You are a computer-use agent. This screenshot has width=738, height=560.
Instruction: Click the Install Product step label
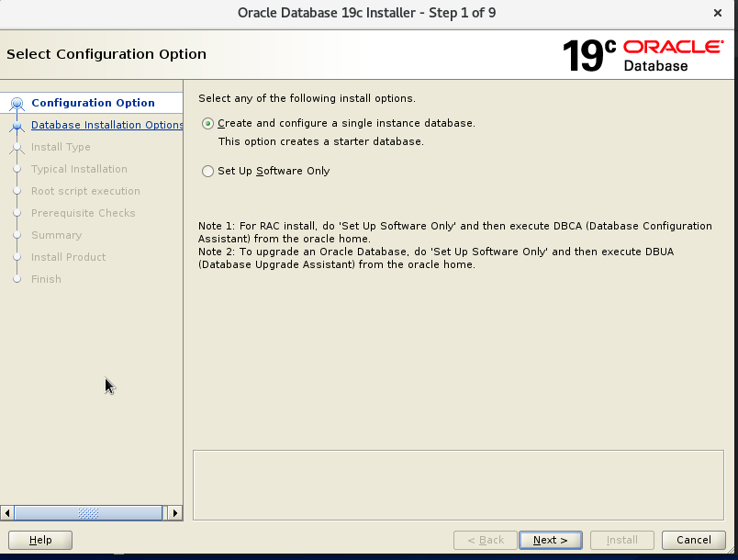click(68, 257)
